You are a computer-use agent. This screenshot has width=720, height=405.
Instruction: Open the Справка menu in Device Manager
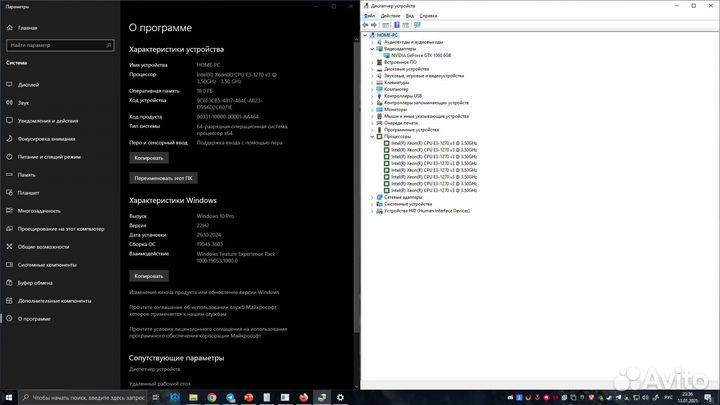[x=428, y=16]
